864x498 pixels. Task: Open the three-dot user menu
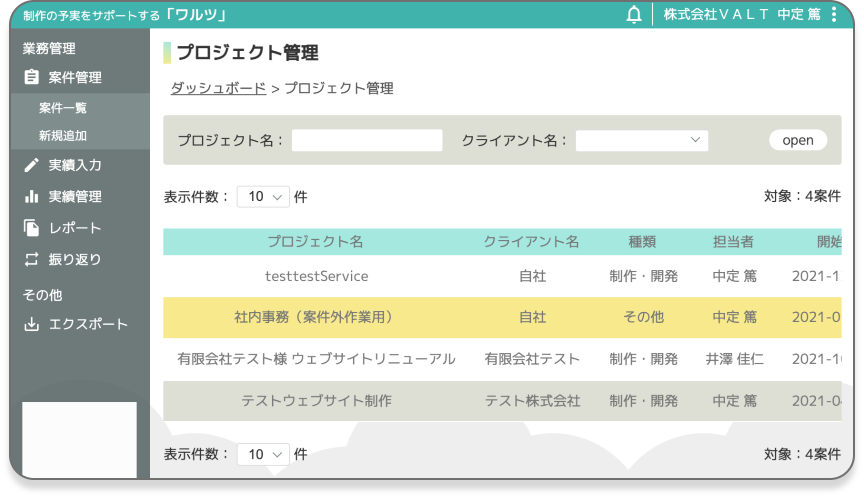(834, 15)
